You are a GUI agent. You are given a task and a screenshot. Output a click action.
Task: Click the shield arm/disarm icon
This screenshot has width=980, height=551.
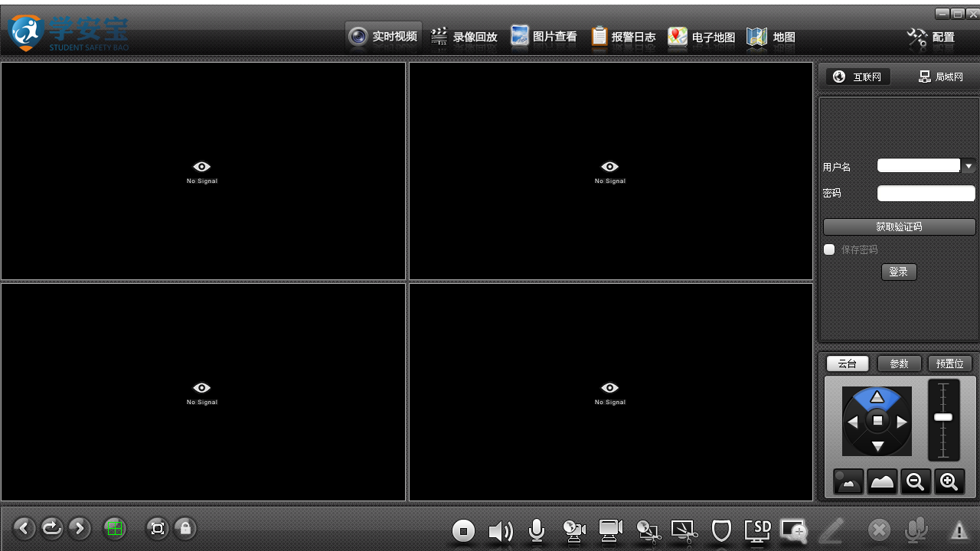pos(721,530)
